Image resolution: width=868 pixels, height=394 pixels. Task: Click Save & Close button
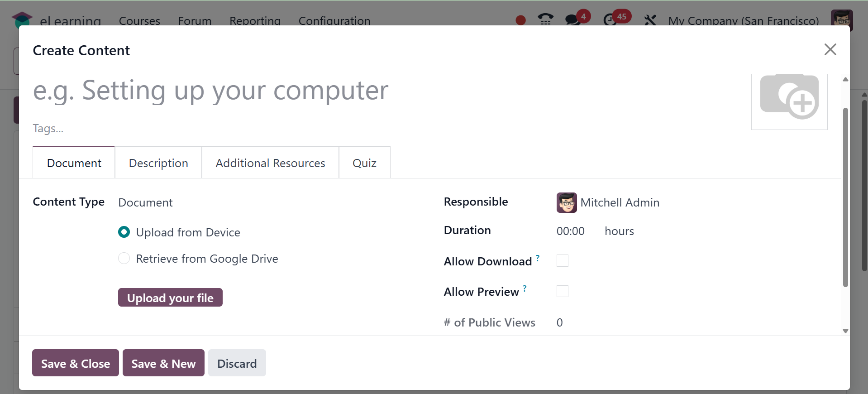76,363
